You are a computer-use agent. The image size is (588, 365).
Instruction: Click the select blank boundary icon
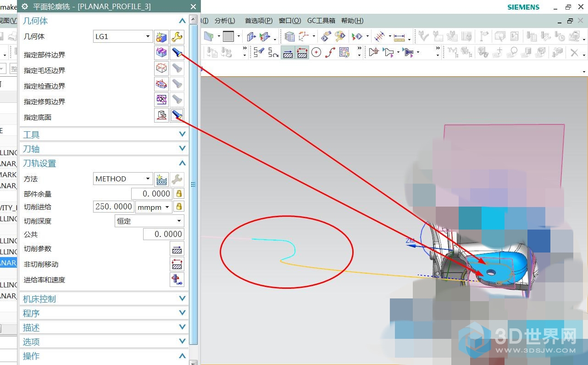tap(161, 68)
